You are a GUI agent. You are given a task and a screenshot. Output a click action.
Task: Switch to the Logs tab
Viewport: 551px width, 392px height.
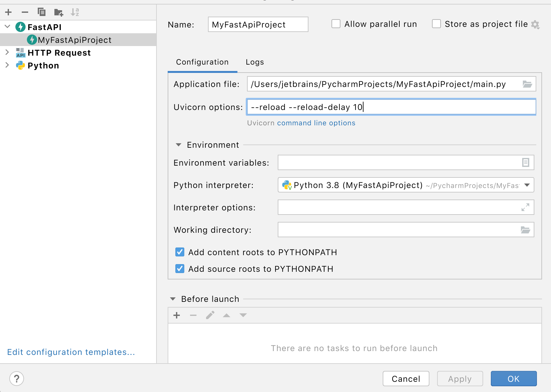click(x=254, y=62)
